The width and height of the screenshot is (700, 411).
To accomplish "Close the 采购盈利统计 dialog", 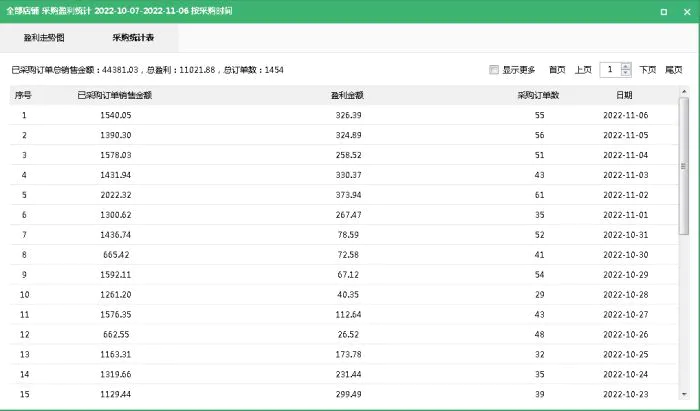I will (685, 11).
